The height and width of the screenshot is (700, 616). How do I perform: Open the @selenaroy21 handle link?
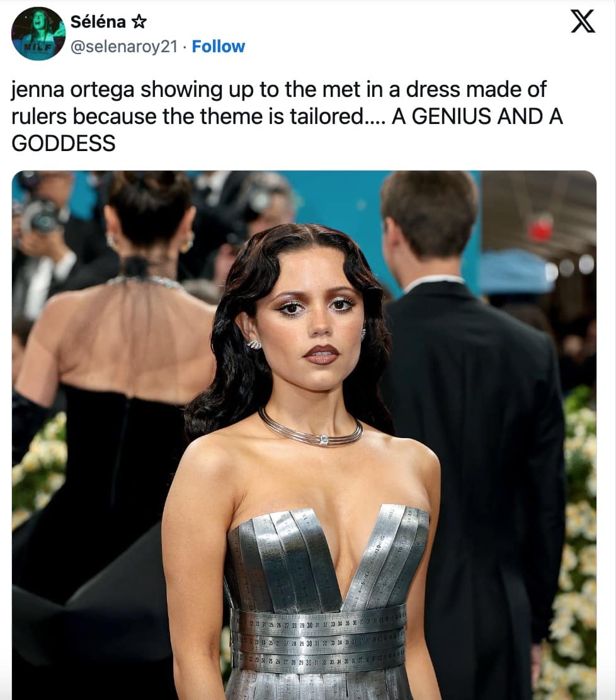(x=124, y=47)
